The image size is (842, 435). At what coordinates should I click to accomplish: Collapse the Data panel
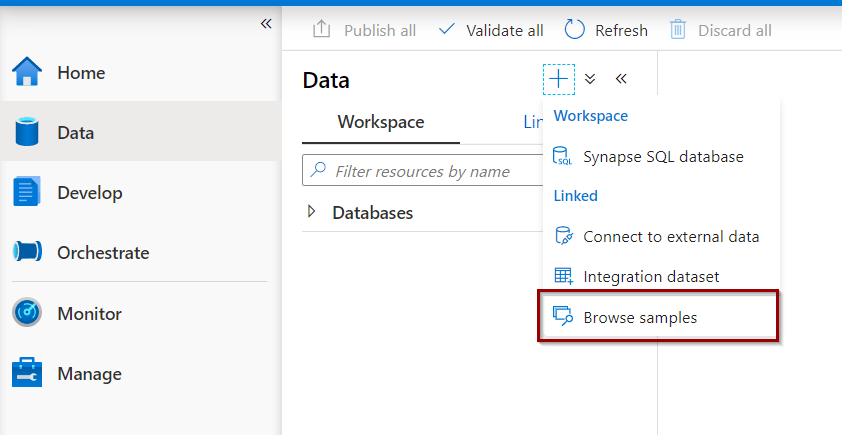[621, 79]
